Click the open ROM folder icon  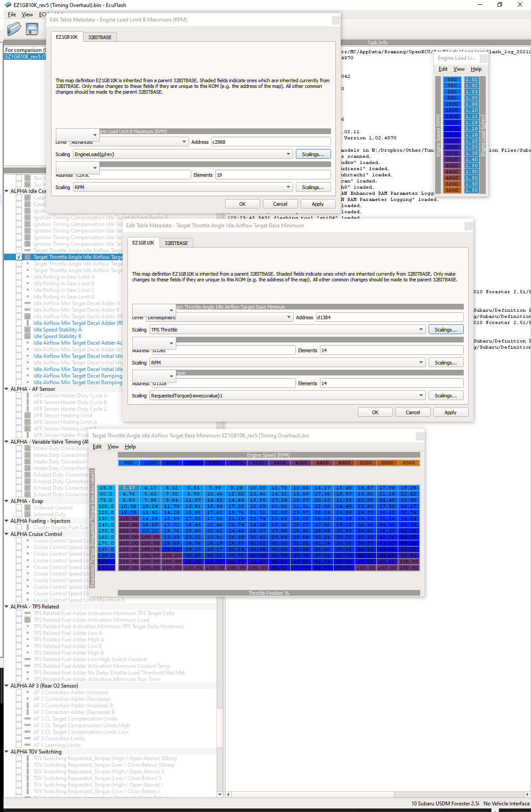click(x=14, y=29)
